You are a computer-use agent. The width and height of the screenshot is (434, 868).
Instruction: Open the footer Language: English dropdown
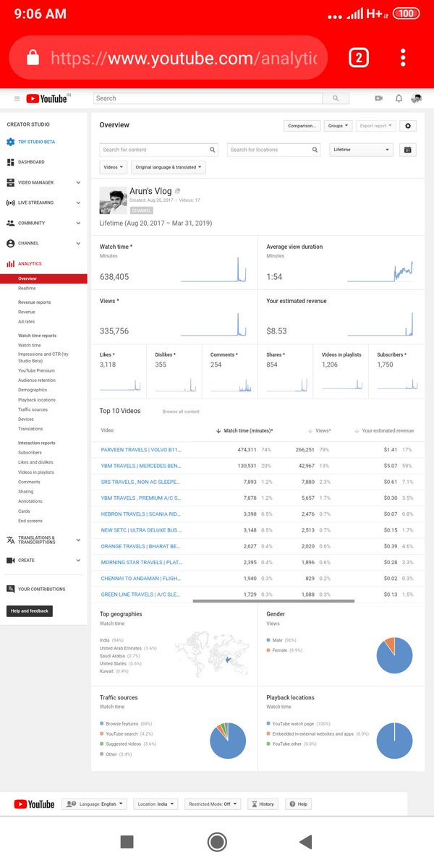click(94, 804)
